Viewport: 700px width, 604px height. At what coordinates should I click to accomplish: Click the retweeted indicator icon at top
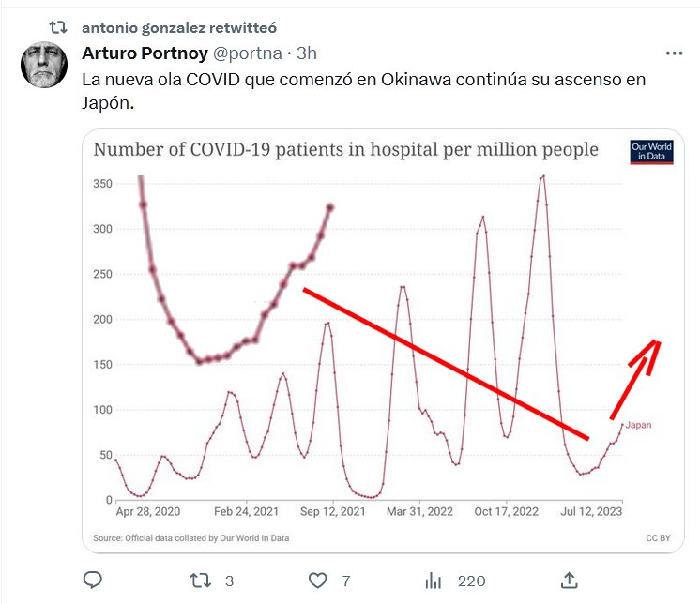56,28
